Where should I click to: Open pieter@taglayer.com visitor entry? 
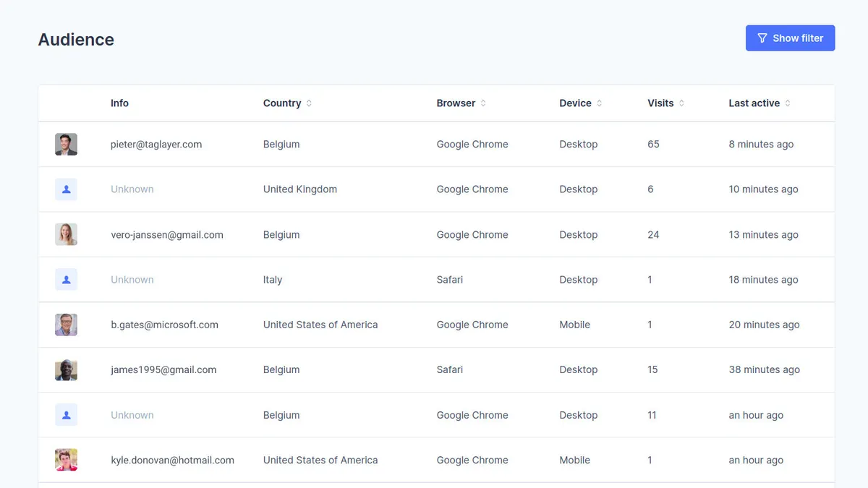156,145
